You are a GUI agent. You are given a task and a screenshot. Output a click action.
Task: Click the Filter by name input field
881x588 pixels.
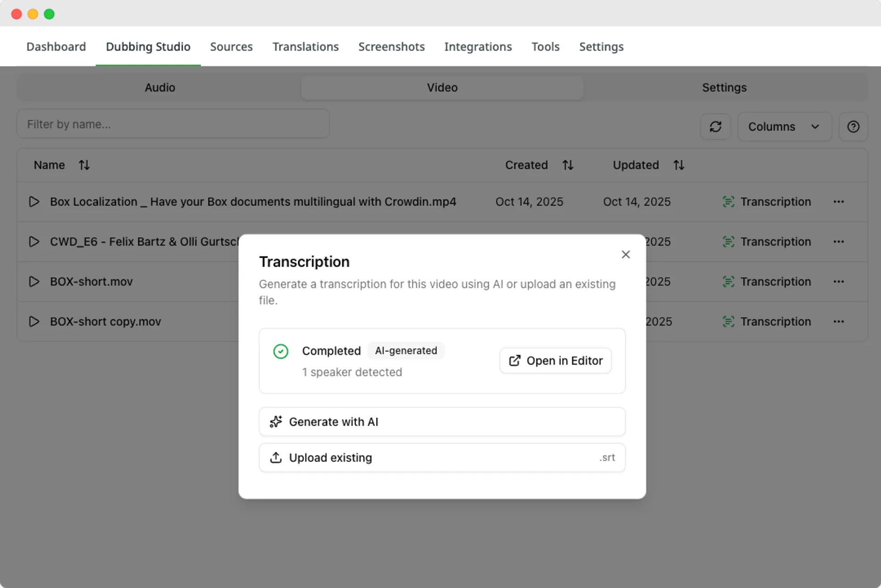[173, 124]
